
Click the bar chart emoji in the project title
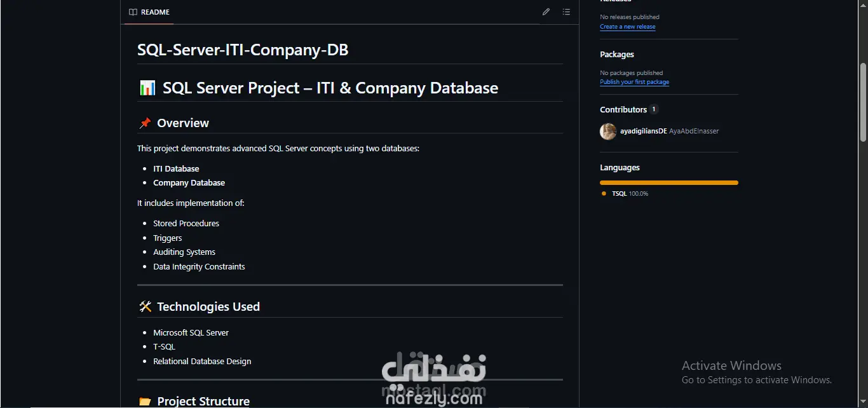(x=147, y=88)
